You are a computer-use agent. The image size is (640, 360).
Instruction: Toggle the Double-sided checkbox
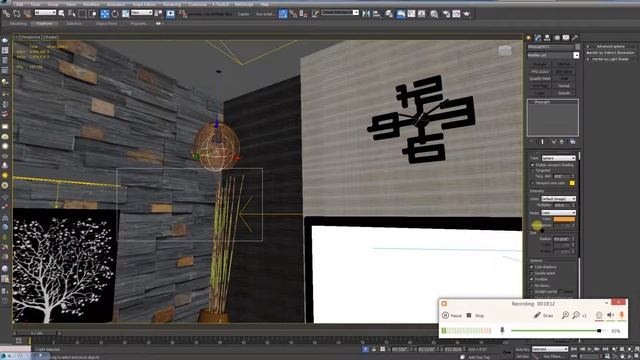point(532,273)
